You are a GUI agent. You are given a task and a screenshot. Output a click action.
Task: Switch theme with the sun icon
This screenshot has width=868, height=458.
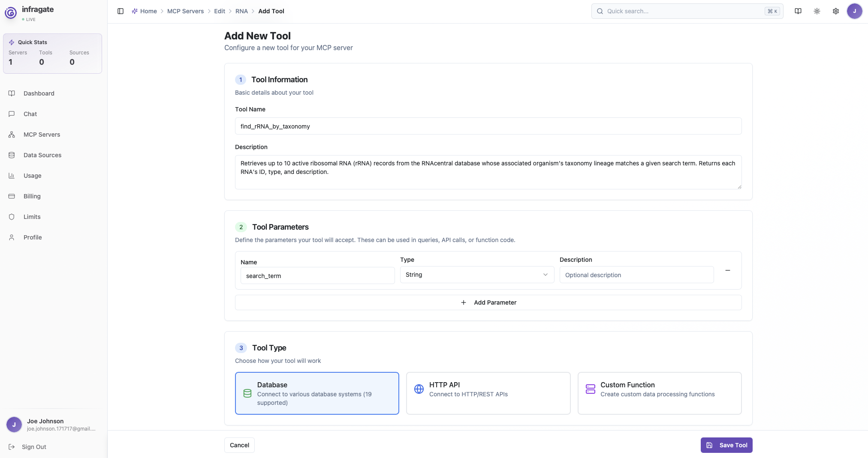tap(817, 11)
